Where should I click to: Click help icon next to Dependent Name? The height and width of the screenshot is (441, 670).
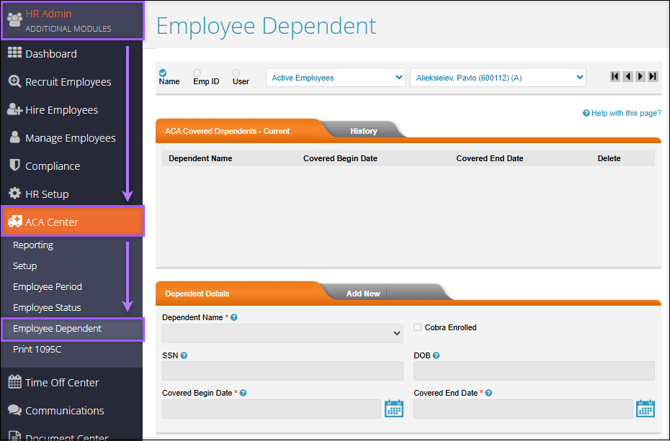point(234,318)
